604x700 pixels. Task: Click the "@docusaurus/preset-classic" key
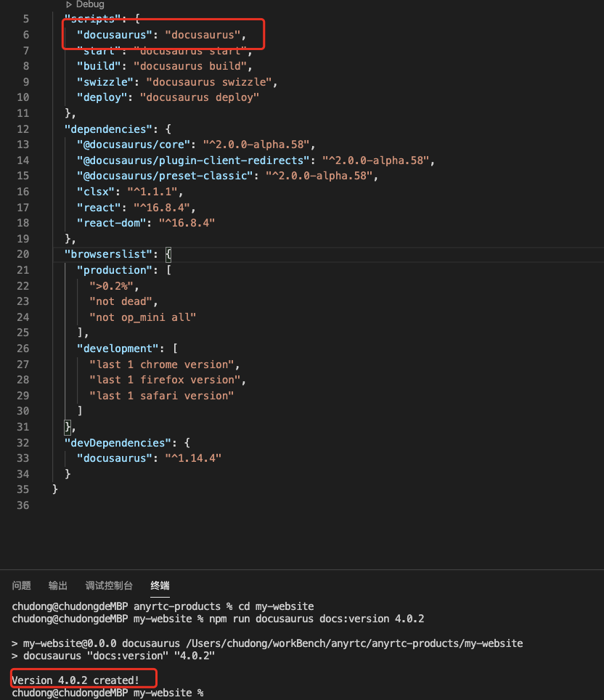[165, 176]
